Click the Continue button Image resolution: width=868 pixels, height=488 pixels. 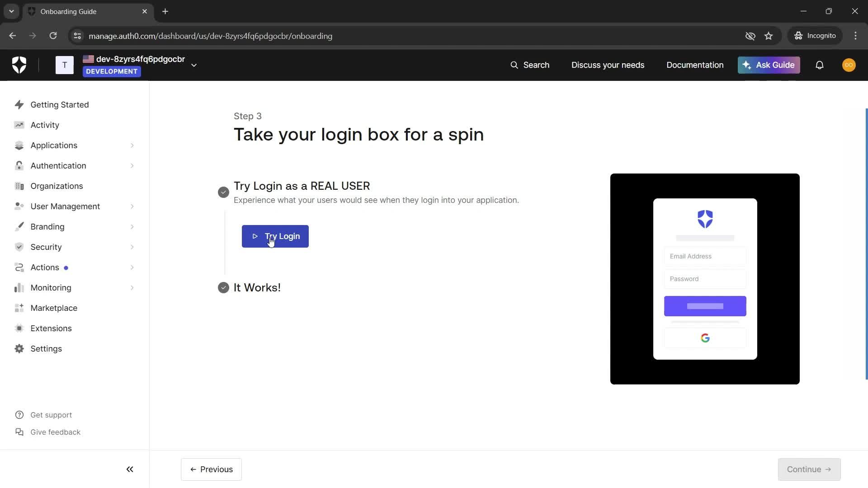coord(809,469)
